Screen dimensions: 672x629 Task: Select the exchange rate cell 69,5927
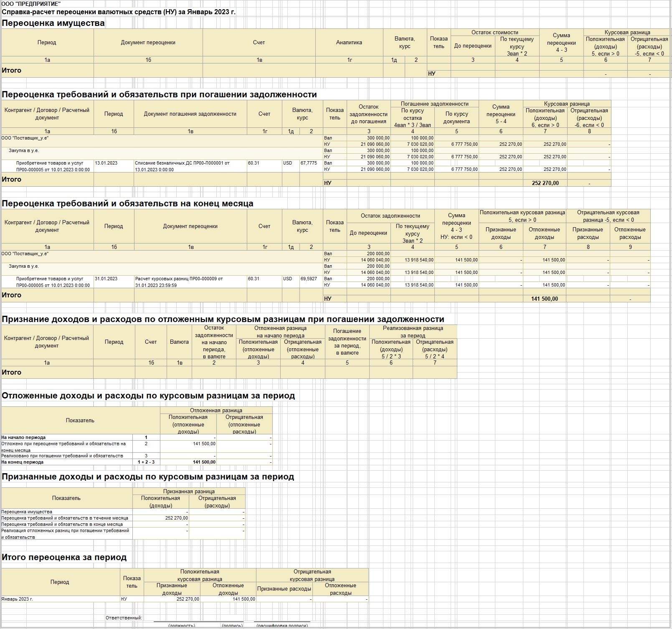308,279
